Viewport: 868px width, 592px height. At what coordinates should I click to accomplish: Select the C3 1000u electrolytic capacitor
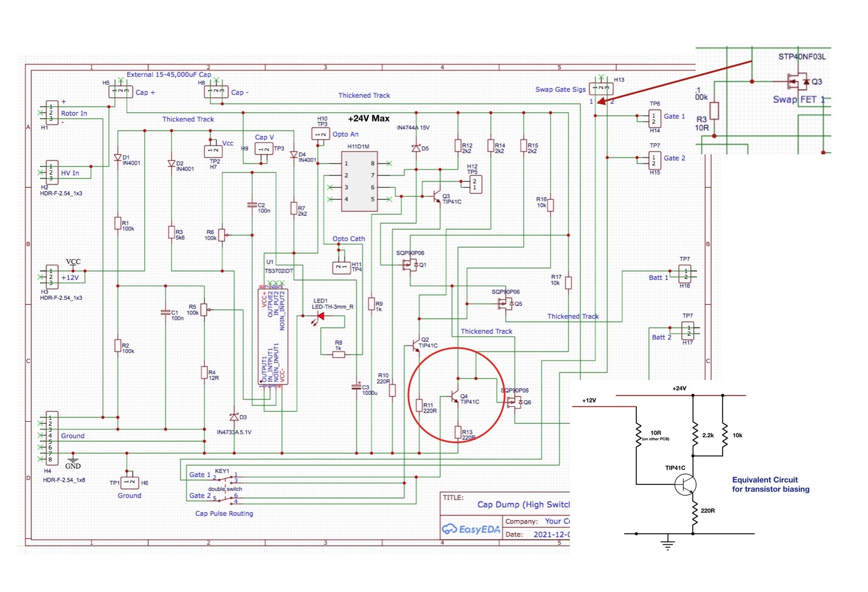tap(357, 387)
